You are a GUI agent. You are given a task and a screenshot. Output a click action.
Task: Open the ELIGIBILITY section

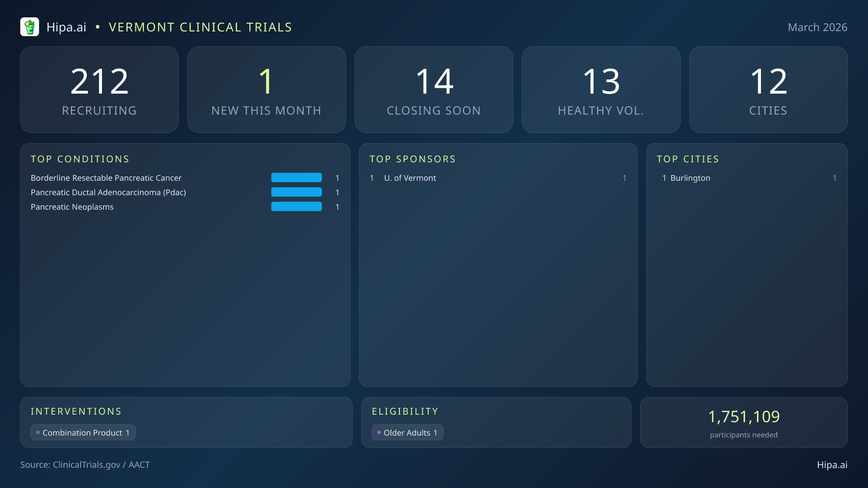pos(405,411)
